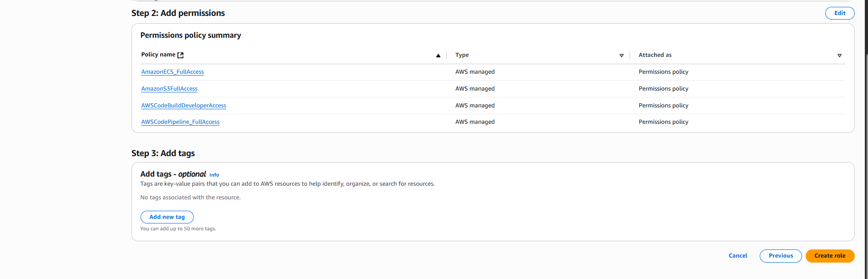Click the Type column header text
The height and width of the screenshot is (279, 868).
click(x=462, y=55)
